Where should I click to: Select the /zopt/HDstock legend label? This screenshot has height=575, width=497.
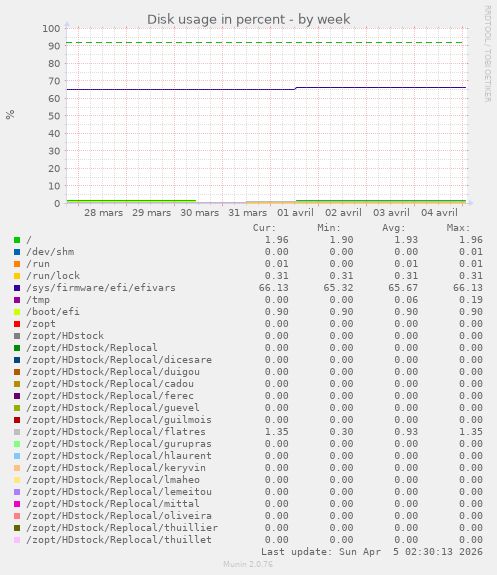[65, 336]
